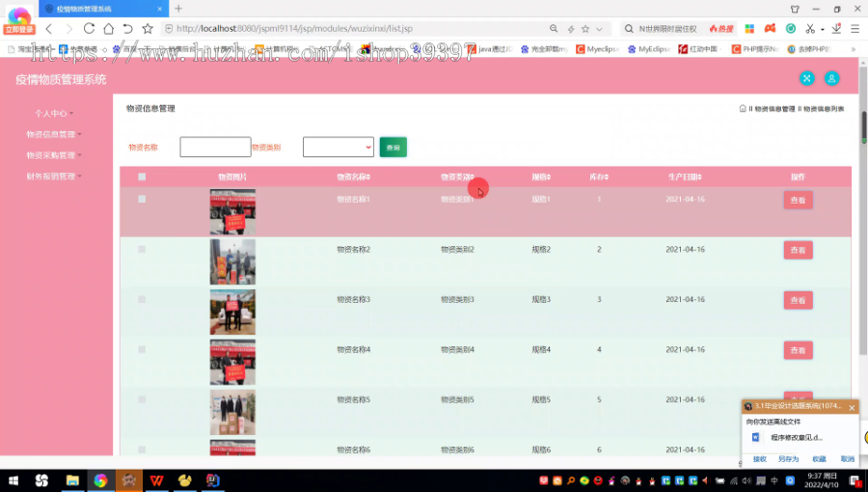Click the 物资名称 search input field
This screenshot has height=492, width=868.
tap(215, 148)
